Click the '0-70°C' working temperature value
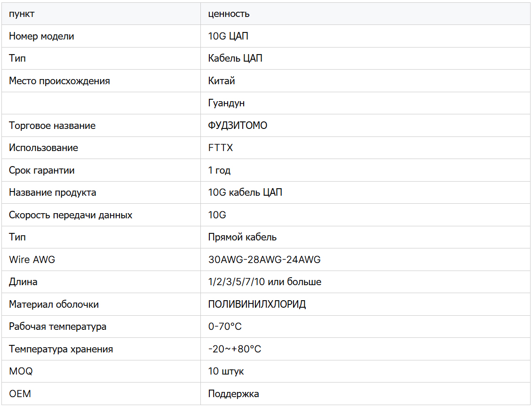 click(x=225, y=327)
